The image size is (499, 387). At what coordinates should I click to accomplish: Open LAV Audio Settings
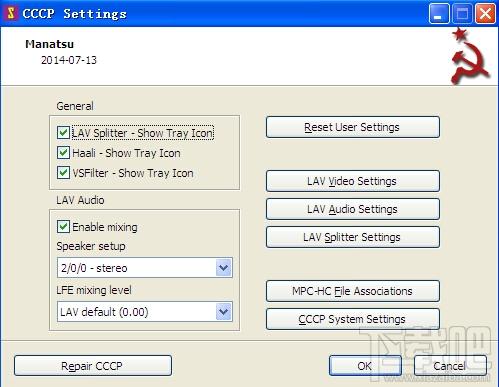353,209
